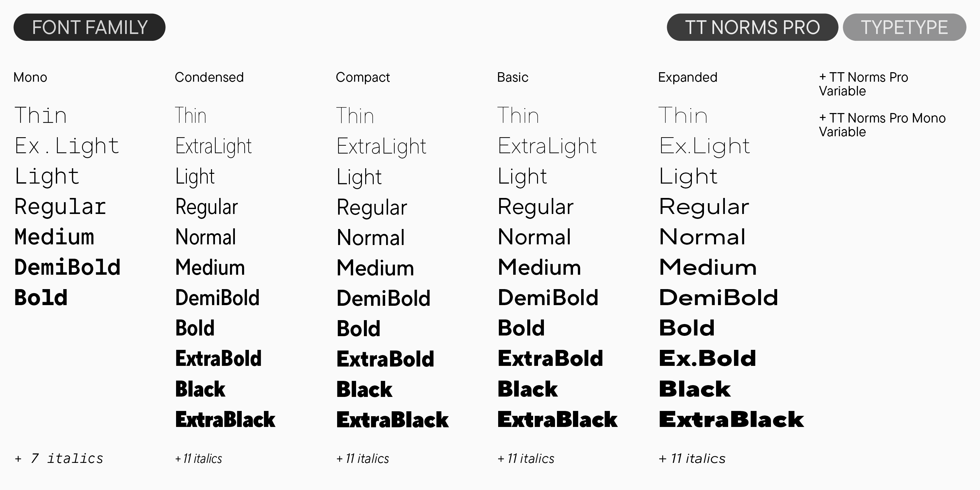This screenshot has width=980, height=490.
Task: Click the TYPETYPE gray pill
Action: (904, 27)
